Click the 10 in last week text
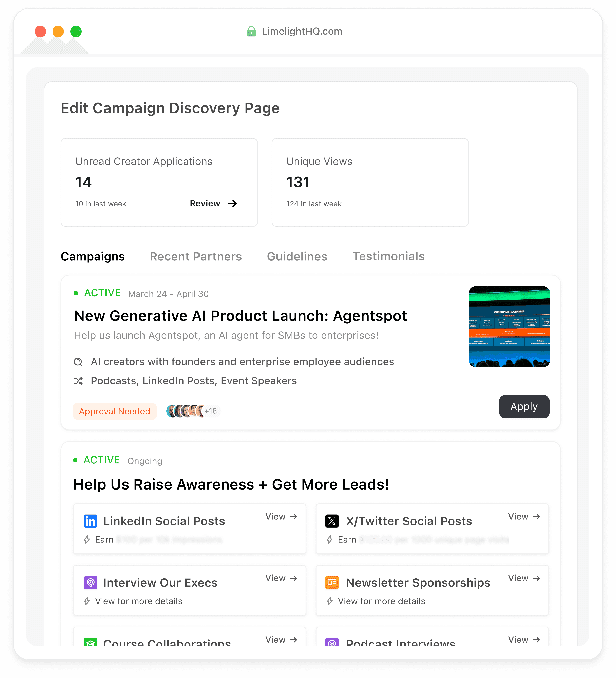Image resolution: width=616 pixels, height=678 pixels. pos(101,204)
